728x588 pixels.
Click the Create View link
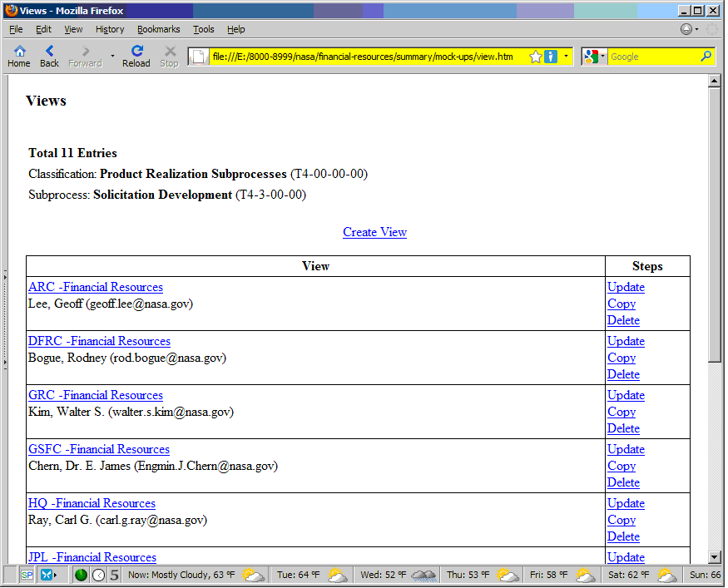click(374, 232)
